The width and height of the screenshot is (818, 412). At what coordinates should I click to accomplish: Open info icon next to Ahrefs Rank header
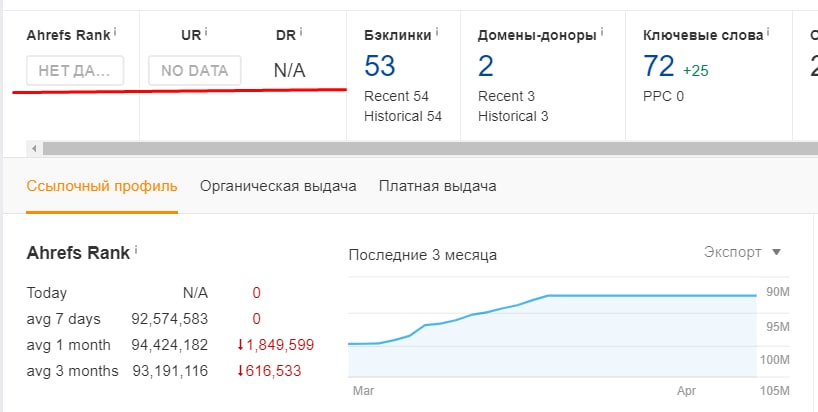115,32
